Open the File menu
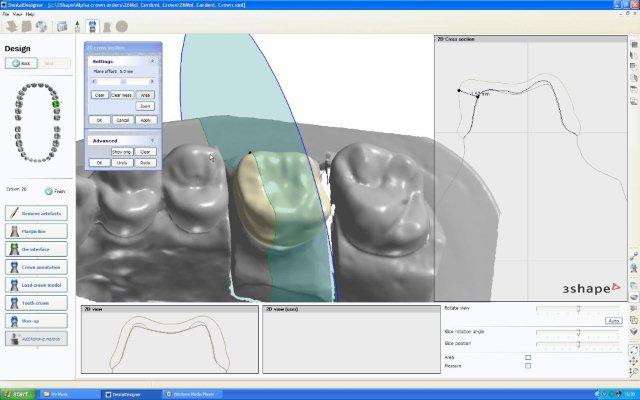Screen dimensions: 640x400 click(x=7, y=15)
